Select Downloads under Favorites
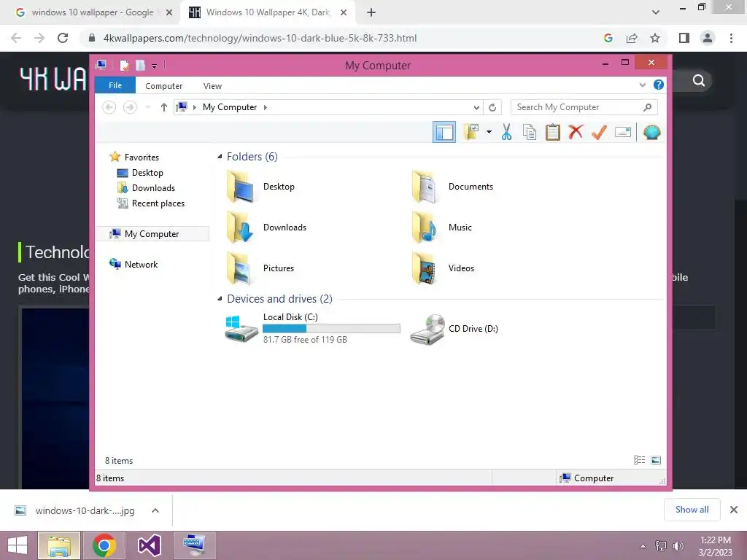This screenshot has width=747, height=560. (x=153, y=187)
